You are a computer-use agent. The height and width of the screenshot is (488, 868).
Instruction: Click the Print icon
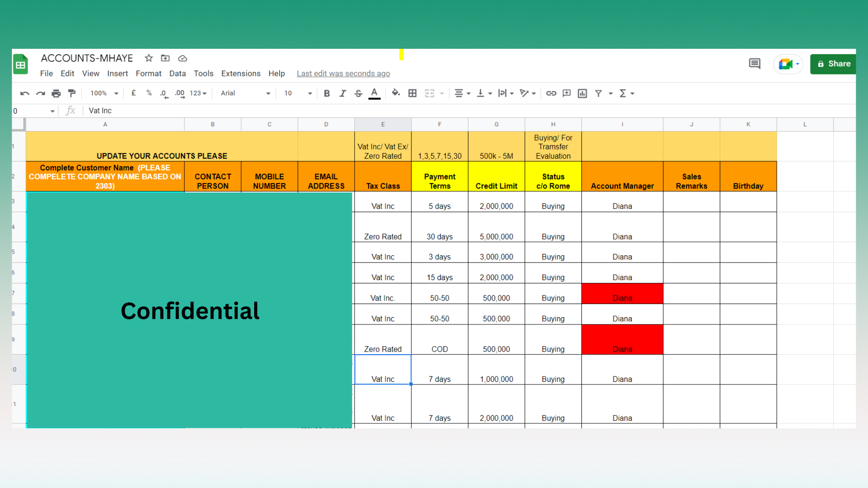[56, 94]
